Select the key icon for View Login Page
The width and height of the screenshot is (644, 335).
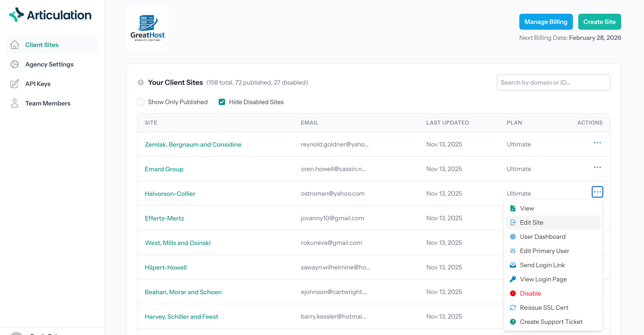pos(513,279)
